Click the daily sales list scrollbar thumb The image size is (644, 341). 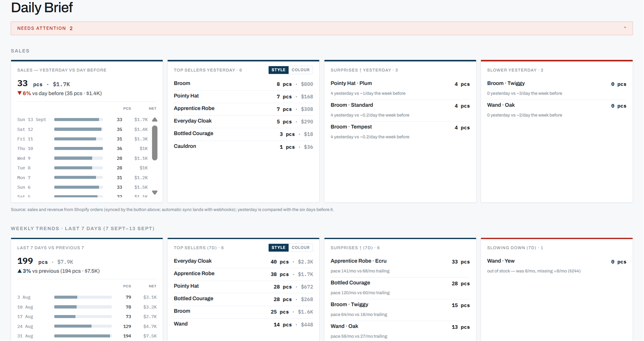point(155,143)
